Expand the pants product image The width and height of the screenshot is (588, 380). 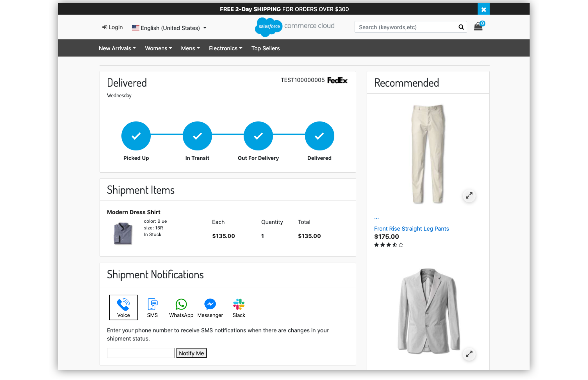(x=469, y=195)
